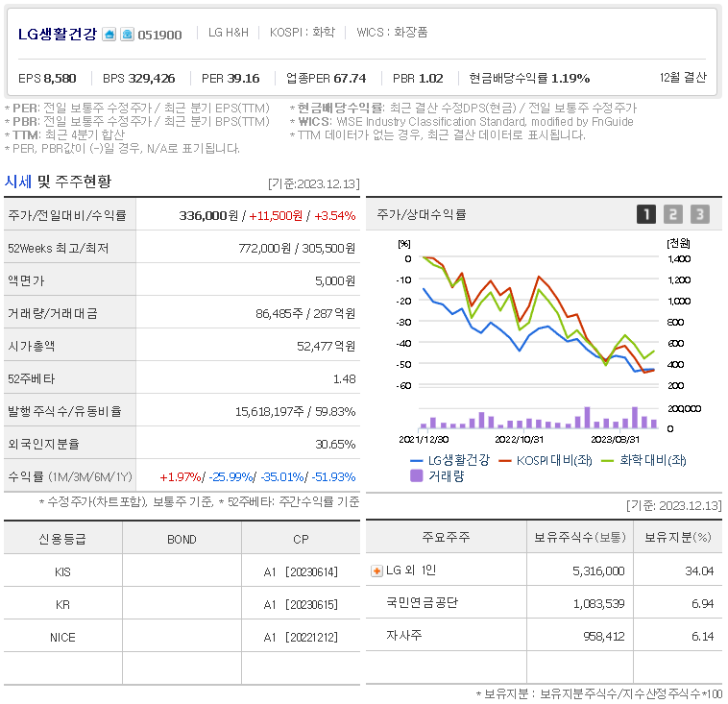Click the WICS : 화장품 classification

[x=392, y=32]
